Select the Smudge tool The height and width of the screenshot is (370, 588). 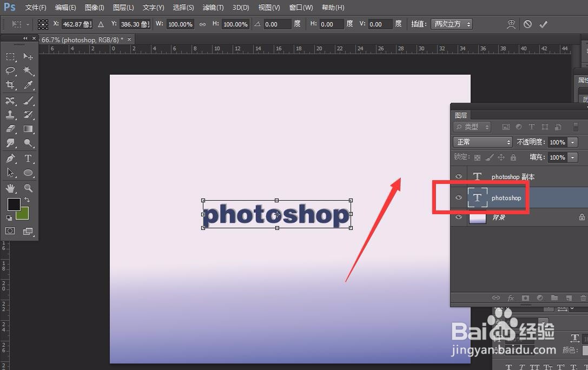pyautogui.click(x=10, y=143)
